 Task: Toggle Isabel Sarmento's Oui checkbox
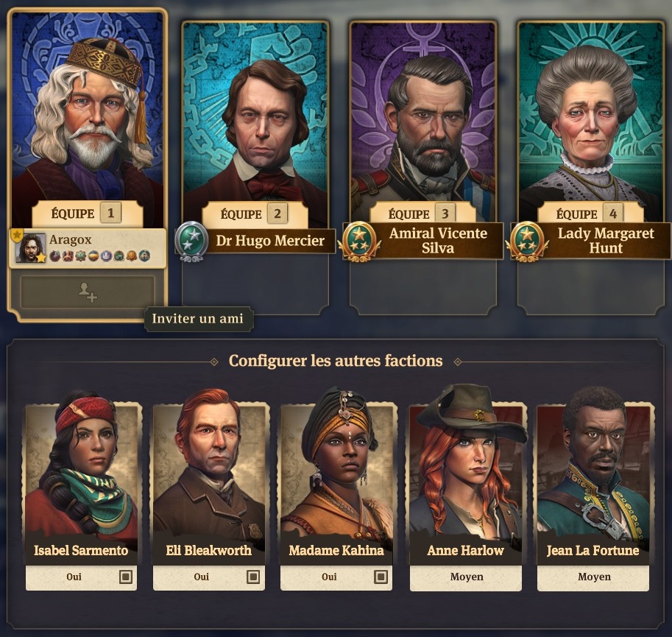126,577
